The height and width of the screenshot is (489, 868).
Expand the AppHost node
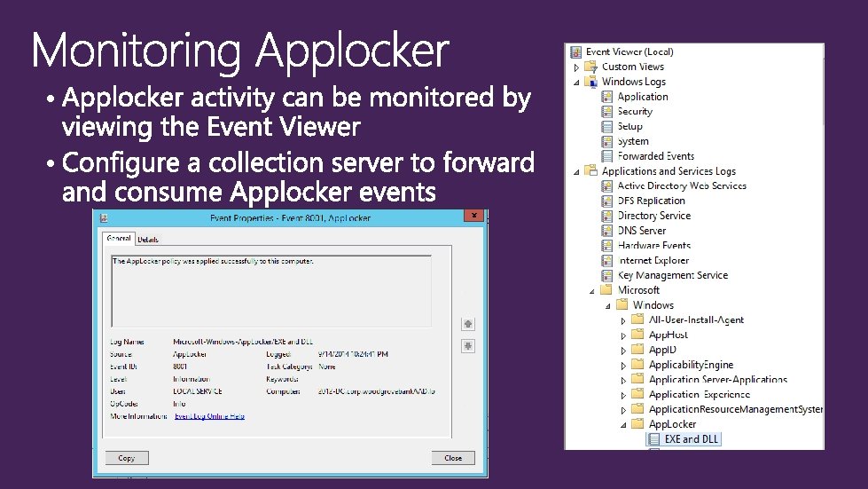pyautogui.click(x=623, y=336)
